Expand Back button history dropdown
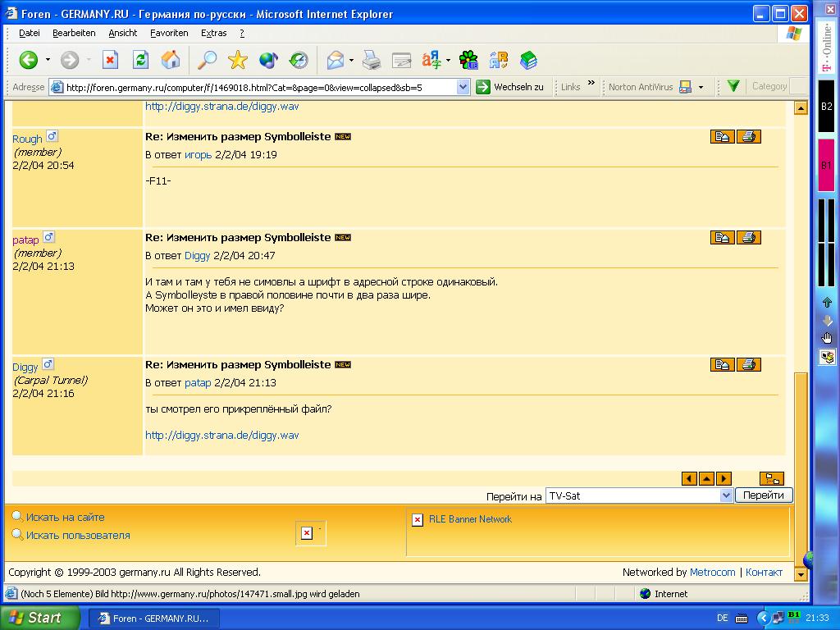 (48, 60)
